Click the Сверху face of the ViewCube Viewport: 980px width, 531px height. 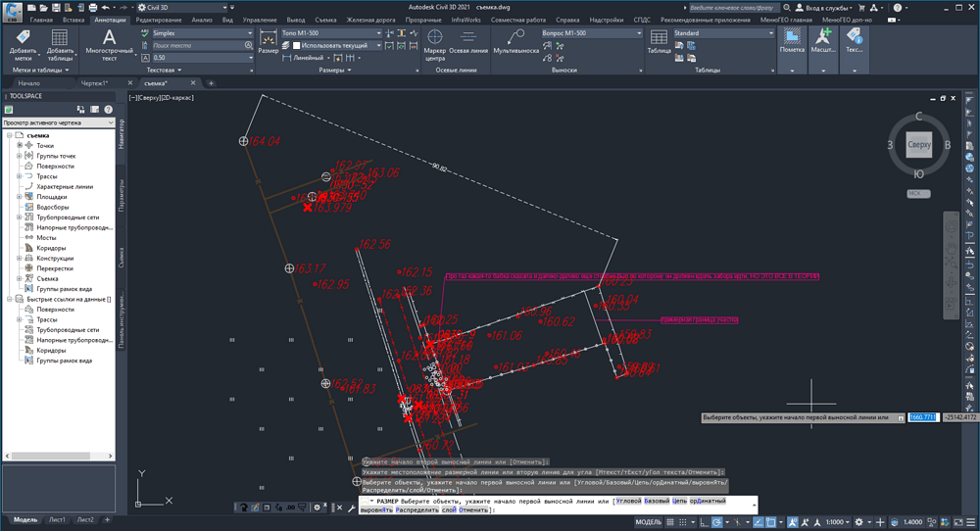point(919,144)
